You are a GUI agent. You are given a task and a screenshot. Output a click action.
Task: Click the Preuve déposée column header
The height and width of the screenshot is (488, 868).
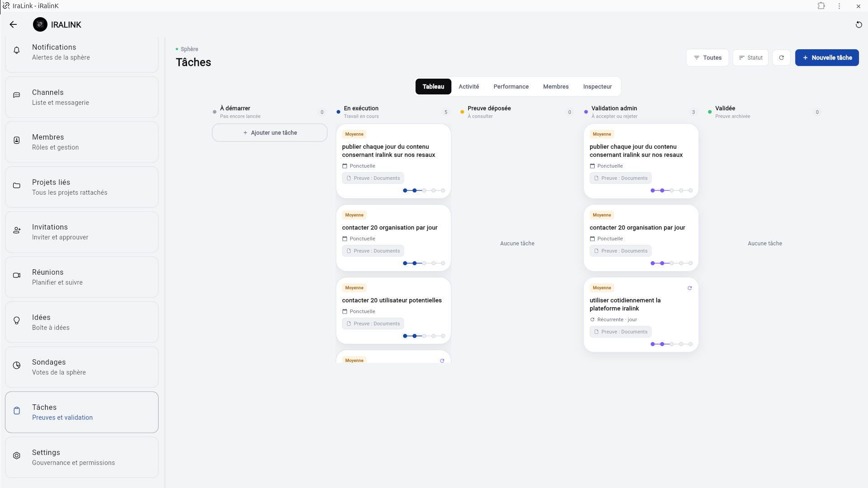click(x=517, y=112)
